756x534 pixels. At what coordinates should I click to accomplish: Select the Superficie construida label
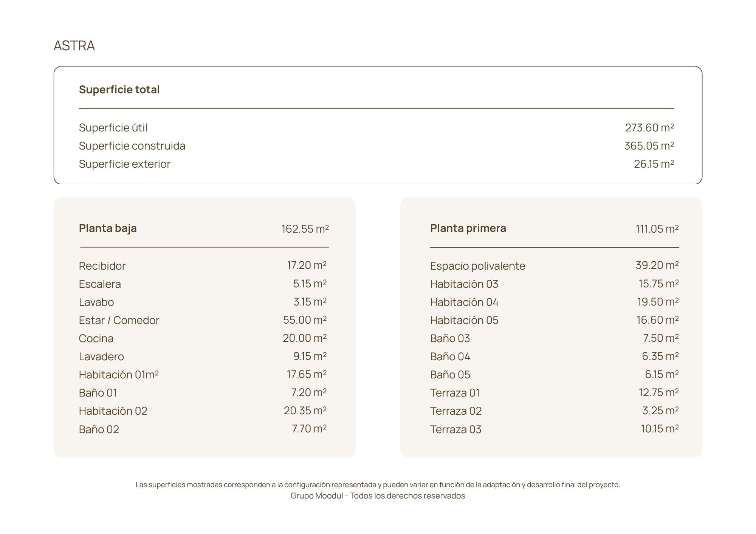[132, 146]
